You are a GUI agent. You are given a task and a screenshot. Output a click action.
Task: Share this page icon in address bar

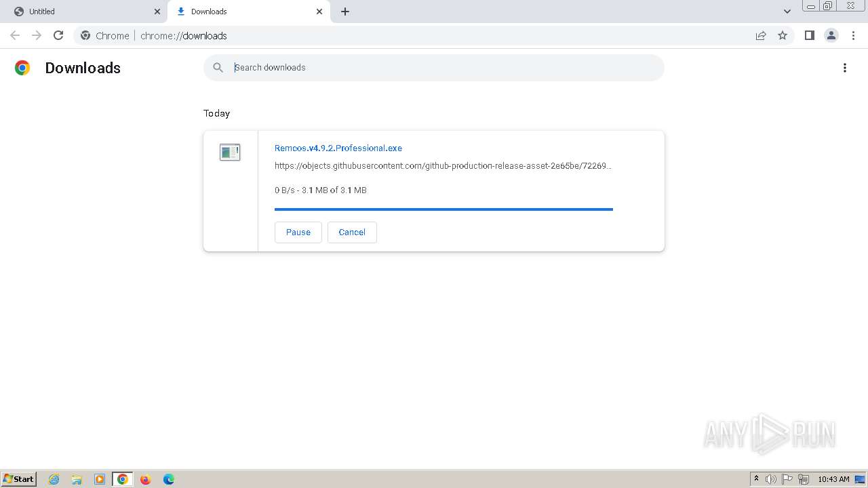click(761, 35)
